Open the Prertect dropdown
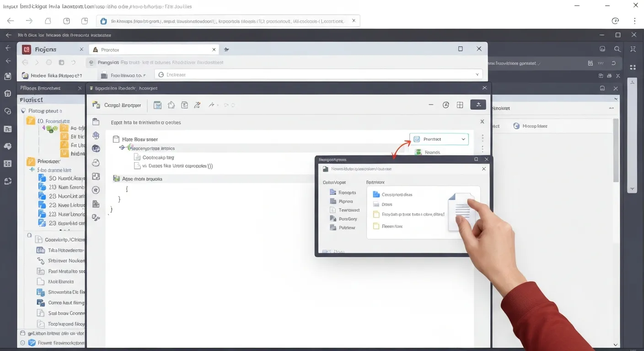Screen dimensions: 644x351 click(x=439, y=139)
